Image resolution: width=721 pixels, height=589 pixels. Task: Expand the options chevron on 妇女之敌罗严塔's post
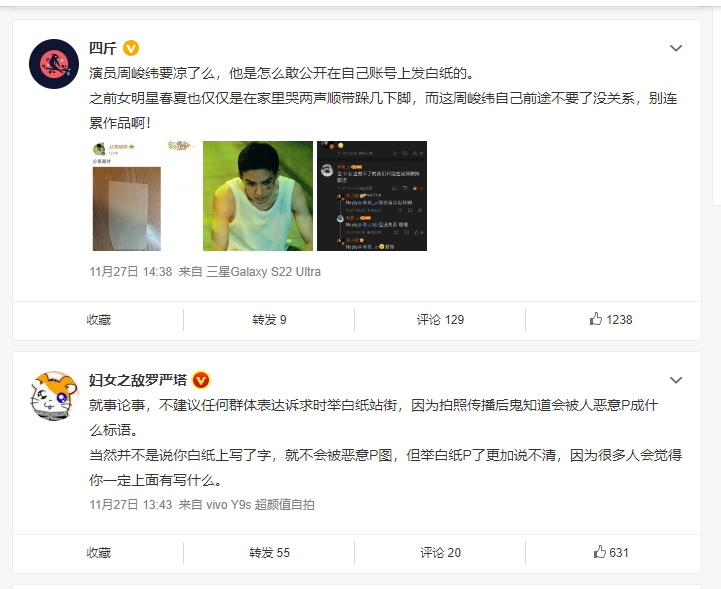pos(675,380)
